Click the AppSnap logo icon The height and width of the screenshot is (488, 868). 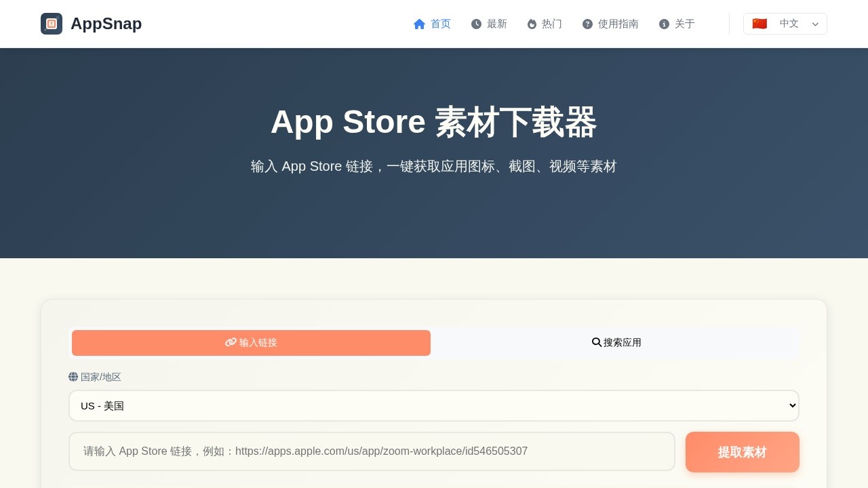point(52,24)
